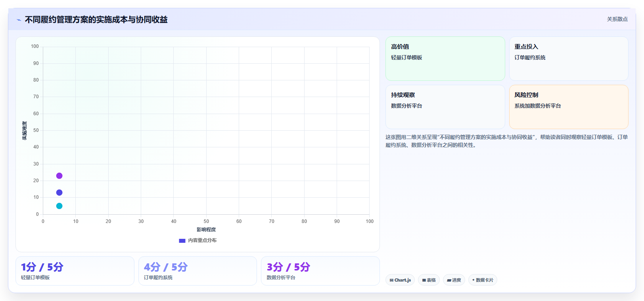Click the 影响程度 x-axis title

tap(206, 230)
